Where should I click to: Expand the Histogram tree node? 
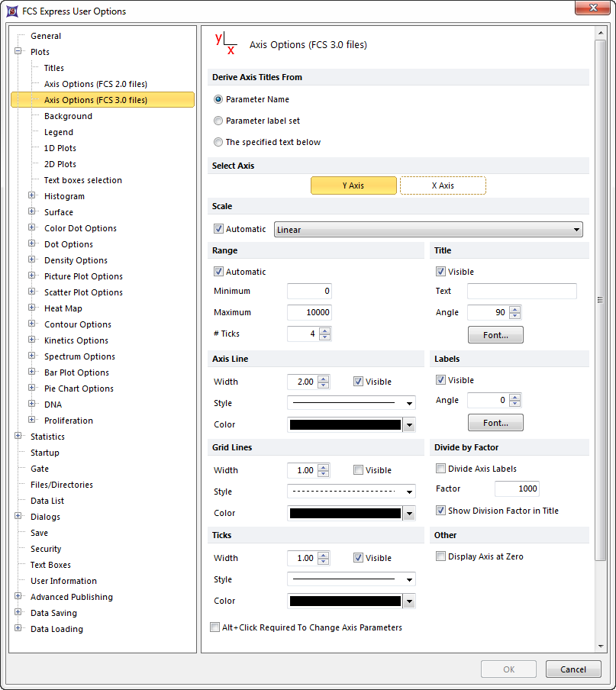tap(32, 196)
